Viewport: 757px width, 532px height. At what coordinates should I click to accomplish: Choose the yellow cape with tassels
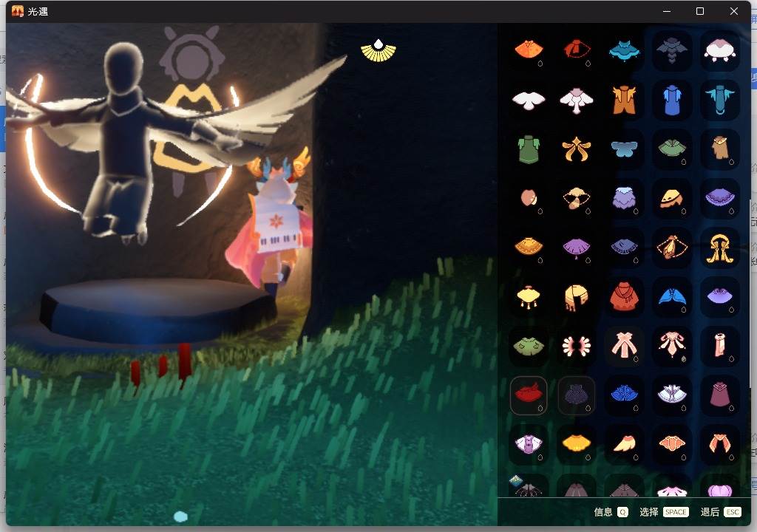click(x=529, y=297)
